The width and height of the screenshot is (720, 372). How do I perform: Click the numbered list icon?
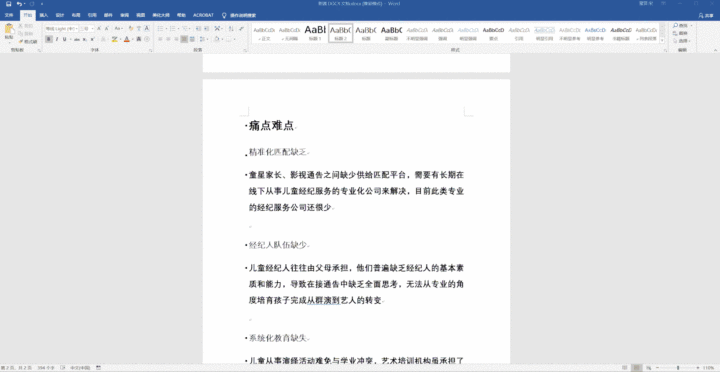coord(173,28)
